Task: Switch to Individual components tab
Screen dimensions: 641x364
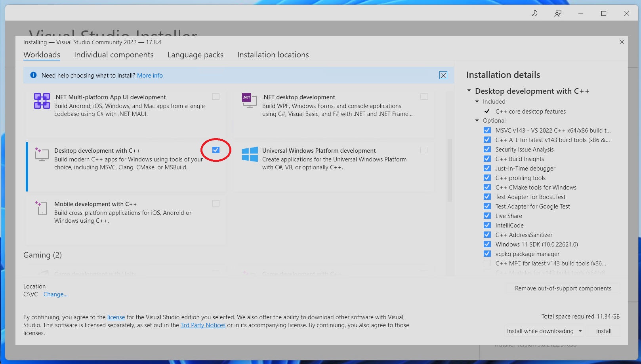Action: [114, 55]
